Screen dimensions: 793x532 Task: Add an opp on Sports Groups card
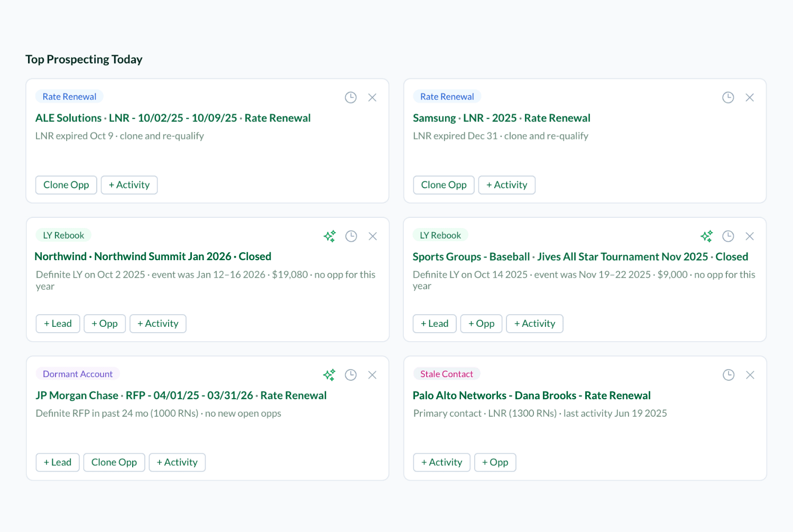click(481, 324)
